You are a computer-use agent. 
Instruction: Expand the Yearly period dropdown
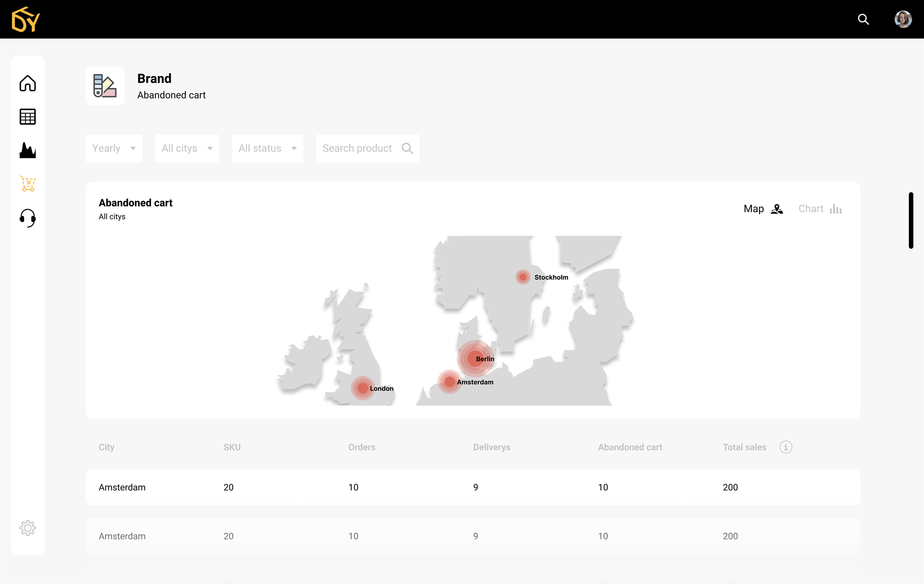(114, 148)
